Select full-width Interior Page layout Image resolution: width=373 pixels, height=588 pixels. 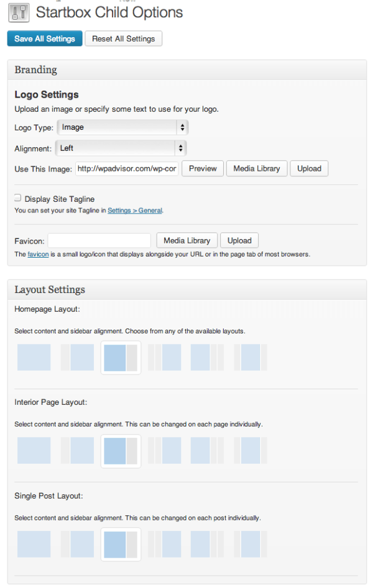pos(34,451)
